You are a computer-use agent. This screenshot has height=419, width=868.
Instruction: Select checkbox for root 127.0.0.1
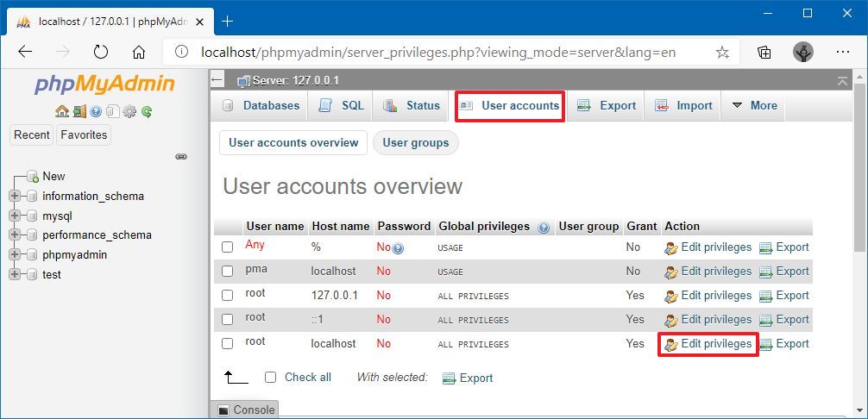point(227,295)
